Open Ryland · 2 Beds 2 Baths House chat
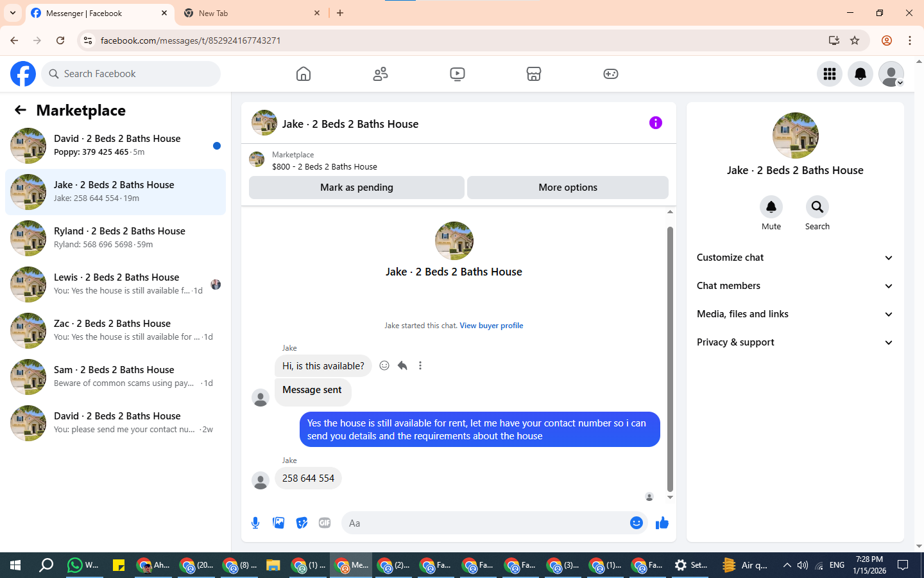 point(116,238)
